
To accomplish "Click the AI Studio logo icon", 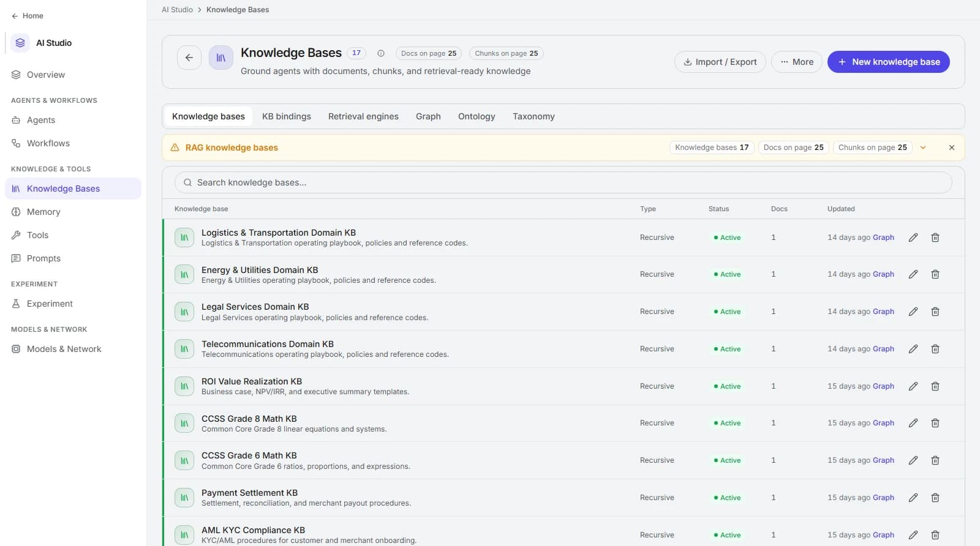I will tap(20, 43).
